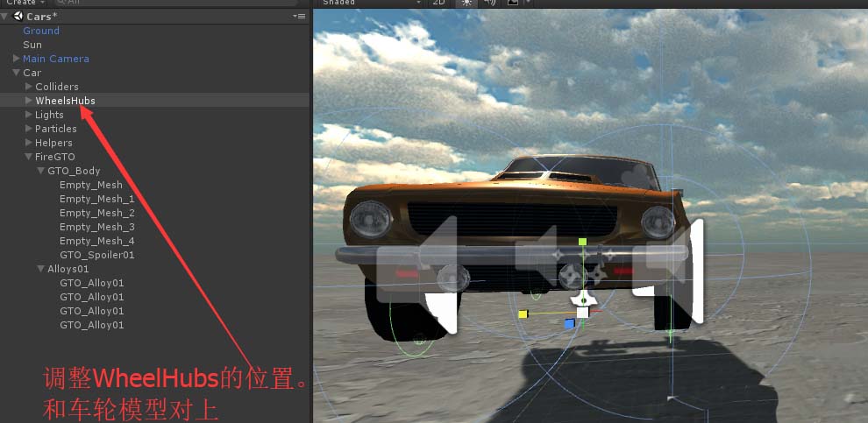Click the right audio source speaker gizmo
The width and height of the screenshot is (868, 423).
tap(674, 273)
